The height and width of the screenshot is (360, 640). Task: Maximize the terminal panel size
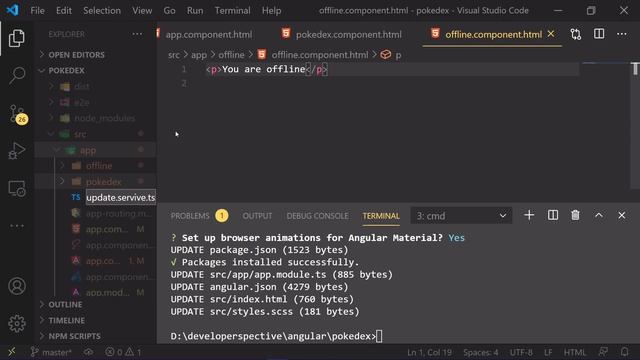click(599, 215)
